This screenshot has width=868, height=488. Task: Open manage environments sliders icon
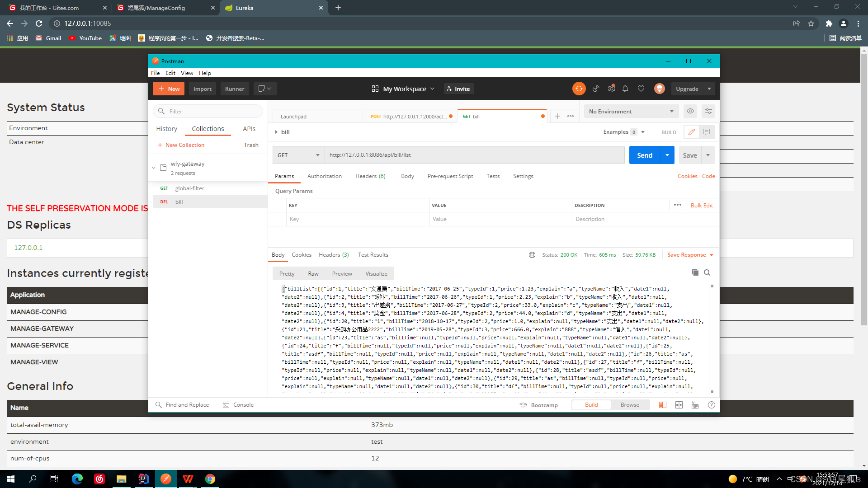tap(708, 111)
